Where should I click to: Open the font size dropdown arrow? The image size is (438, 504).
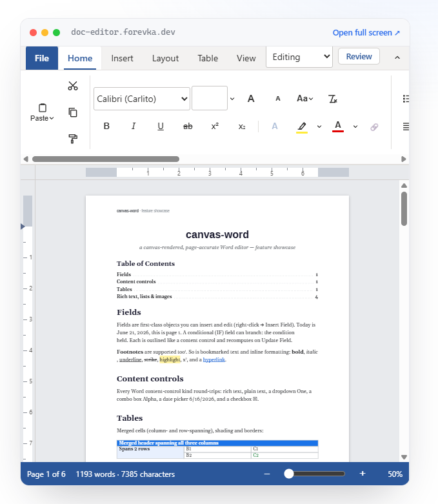[232, 99]
